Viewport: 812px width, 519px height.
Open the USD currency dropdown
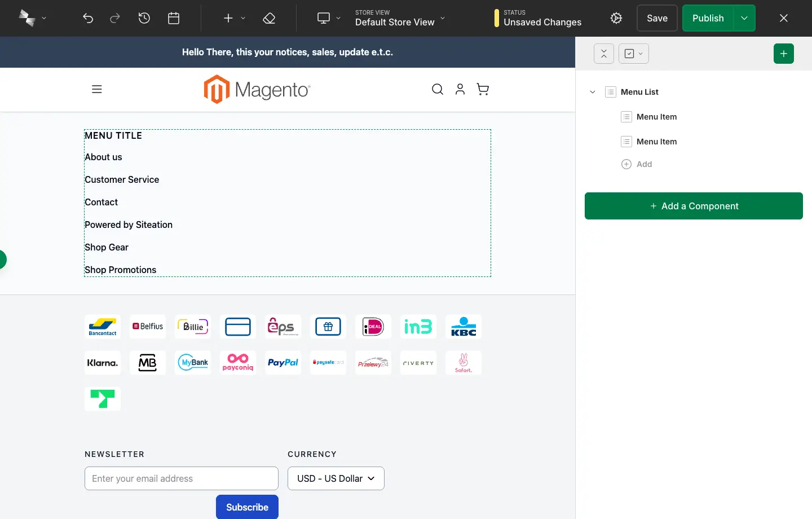(x=336, y=478)
